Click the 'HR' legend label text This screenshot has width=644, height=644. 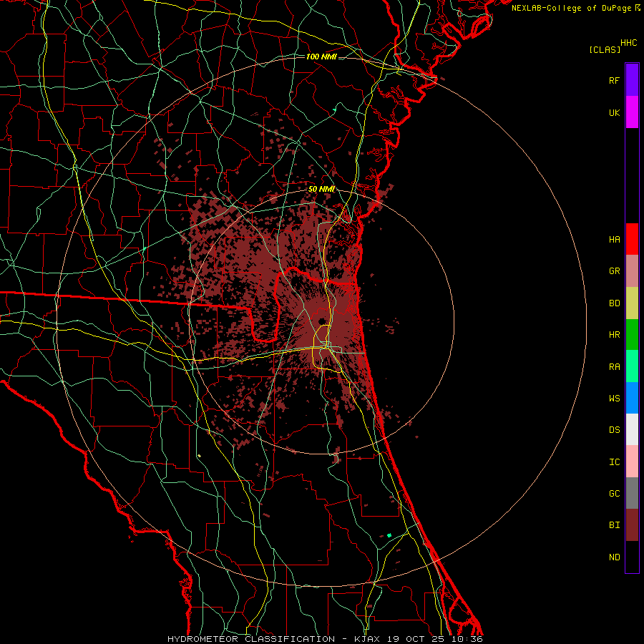pyautogui.click(x=614, y=335)
